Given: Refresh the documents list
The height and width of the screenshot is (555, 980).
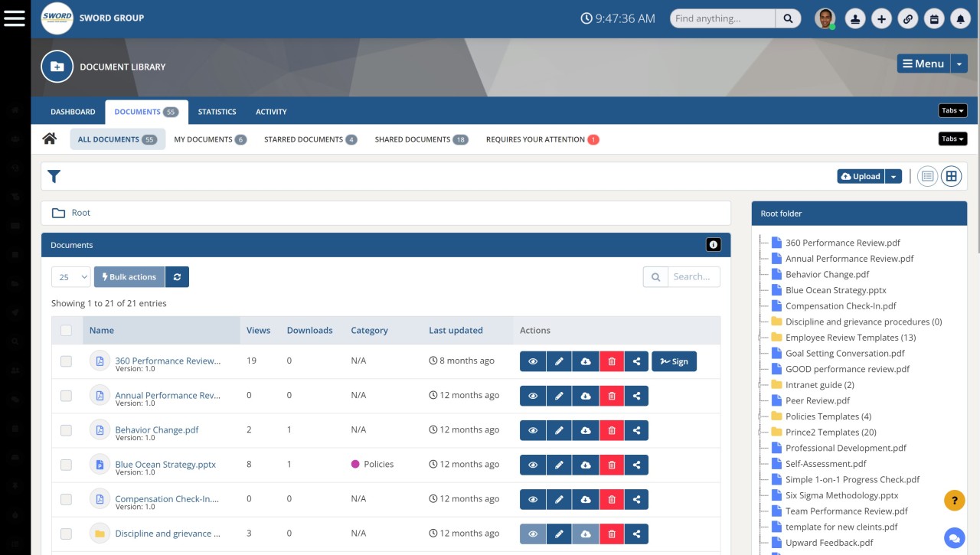Looking at the screenshot, I should tap(177, 276).
